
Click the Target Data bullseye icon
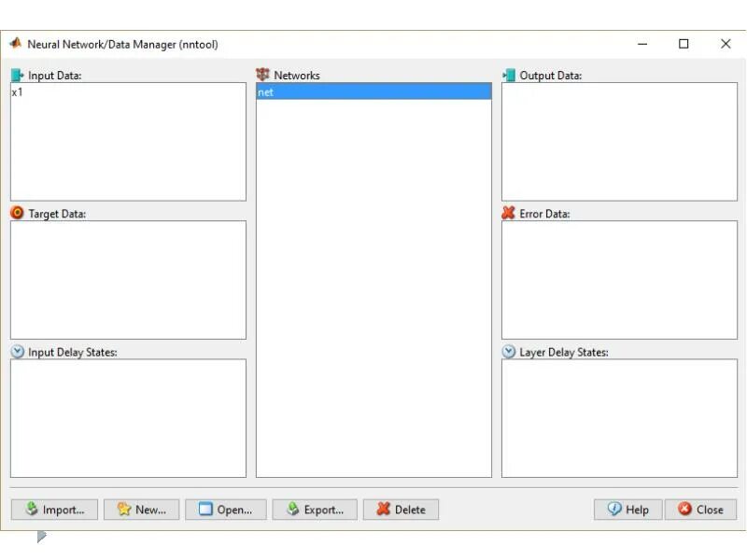[x=17, y=213]
